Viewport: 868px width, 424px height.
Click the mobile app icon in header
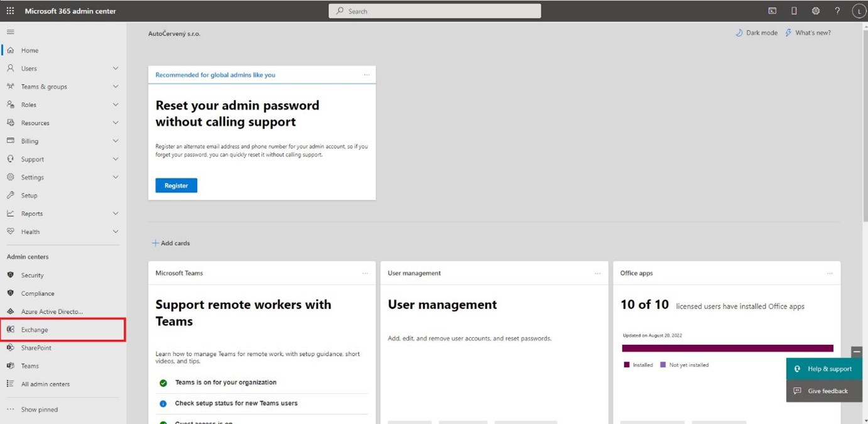(x=794, y=11)
